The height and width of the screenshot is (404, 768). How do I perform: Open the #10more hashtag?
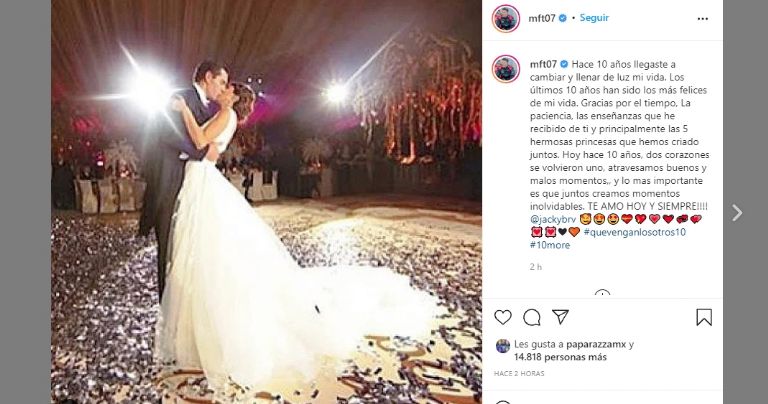coord(550,245)
